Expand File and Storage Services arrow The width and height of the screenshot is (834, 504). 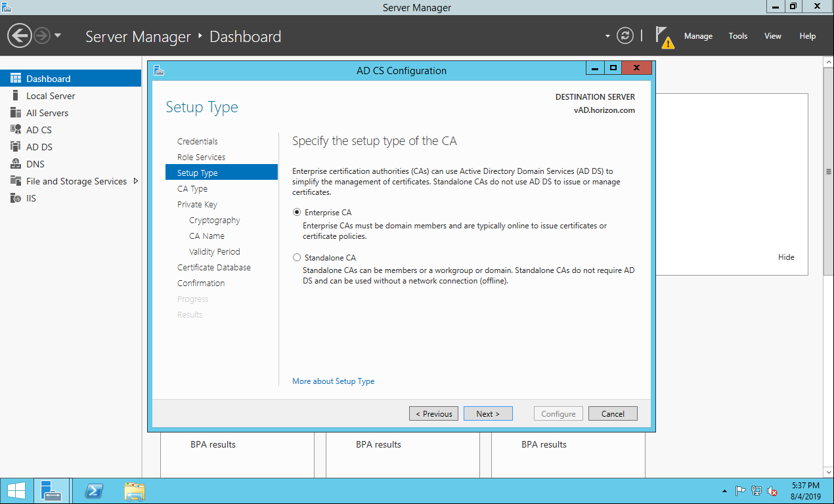136,181
